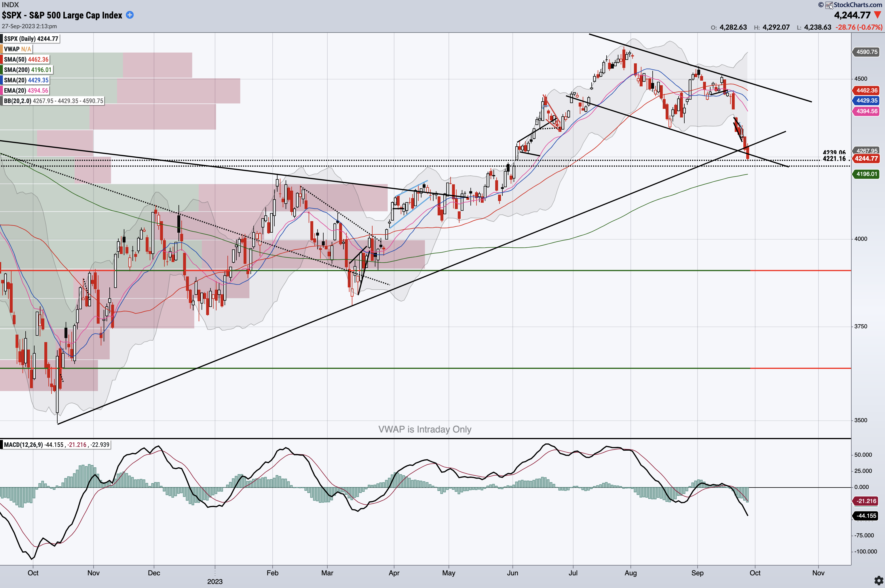Select the SMA(200) 4196.01 legend label

pyautogui.click(x=27, y=70)
